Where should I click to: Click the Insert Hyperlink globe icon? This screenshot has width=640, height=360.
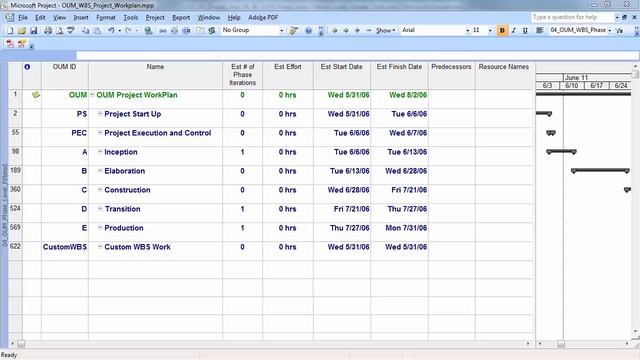(149, 31)
